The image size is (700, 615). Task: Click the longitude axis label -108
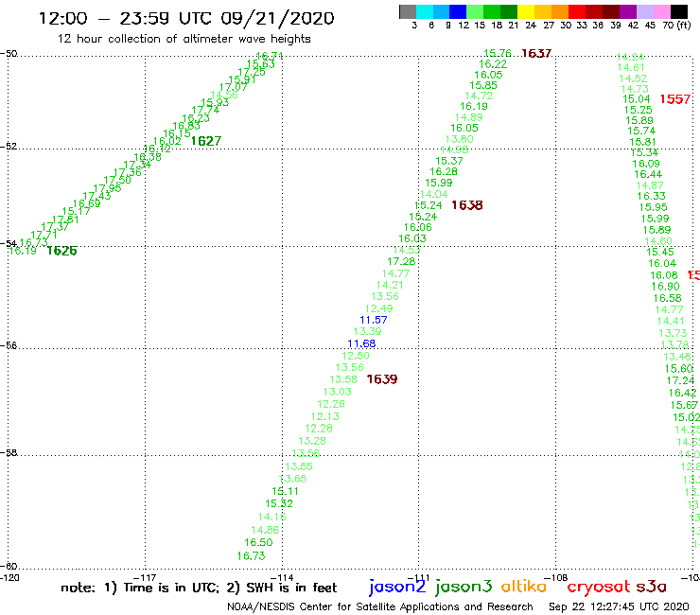point(556,577)
